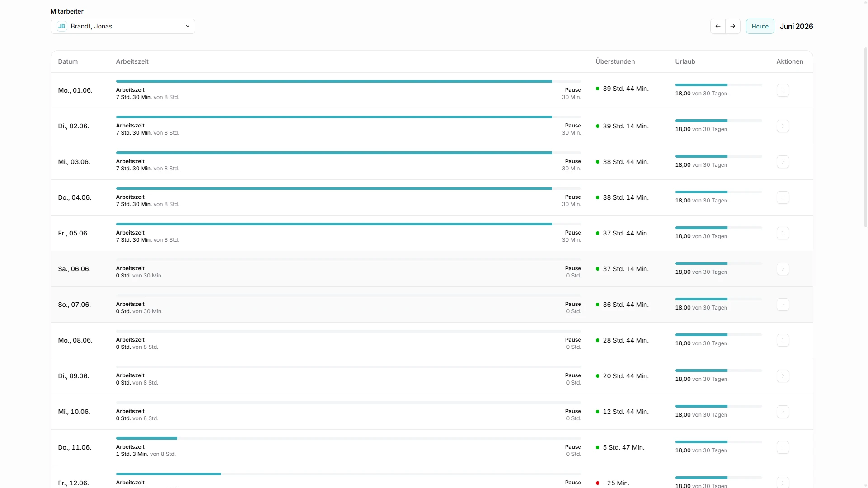Click overtime value 37 Std. 44 Min.
The height and width of the screenshot is (488, 868).
(x=625, y=233)
